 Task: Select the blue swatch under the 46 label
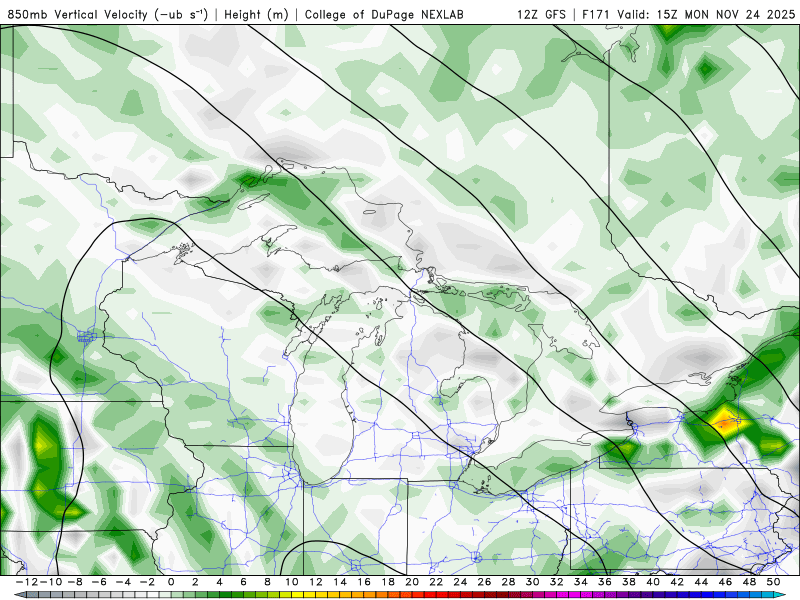[731, 595]
